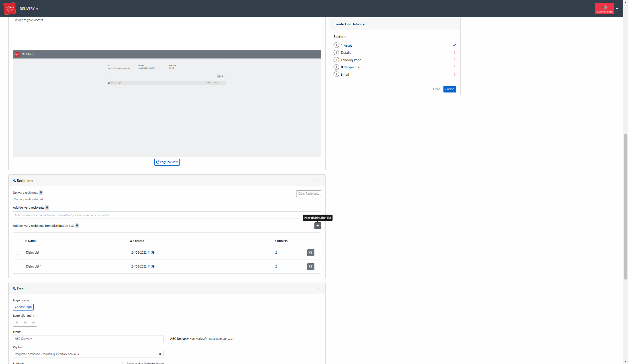Sort distribution lists by Name

30,241
